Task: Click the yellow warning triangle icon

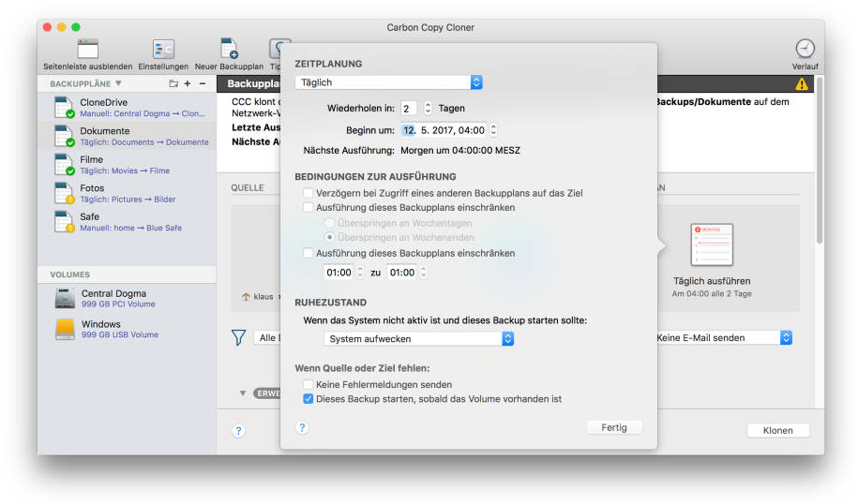Action: [x=802, y=84]
